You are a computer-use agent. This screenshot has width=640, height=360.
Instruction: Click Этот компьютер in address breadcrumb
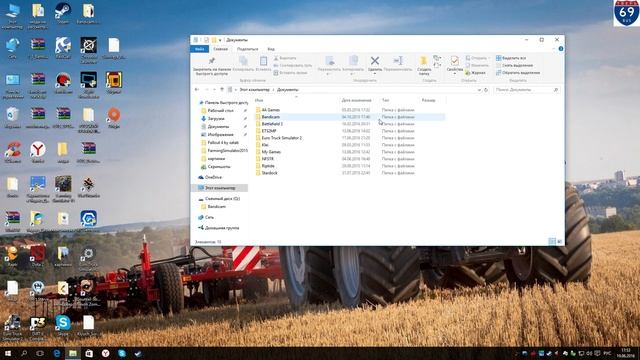click(254, 90)
